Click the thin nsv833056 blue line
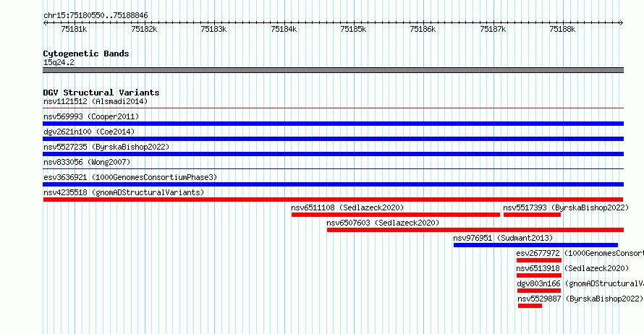Image resolution: width=644 pixels, height=334 pixels. (x=333, y=169)
